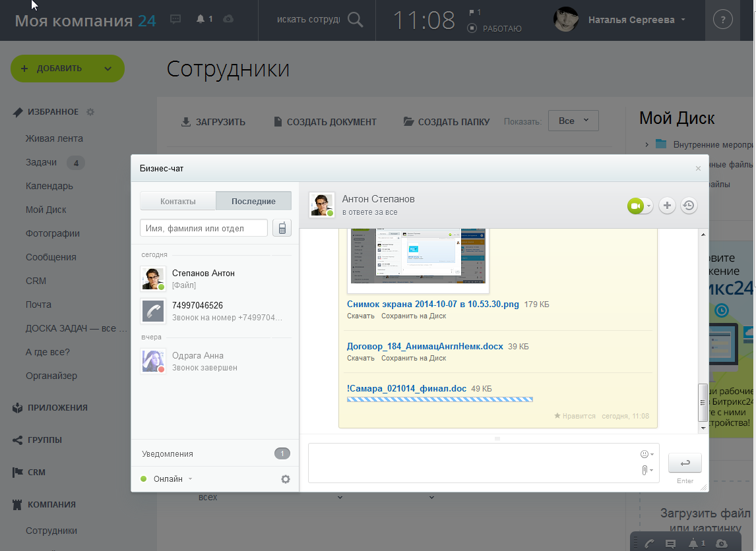Click the Одрага Анна avatar
Screen dimensions: 756x551
153,361
